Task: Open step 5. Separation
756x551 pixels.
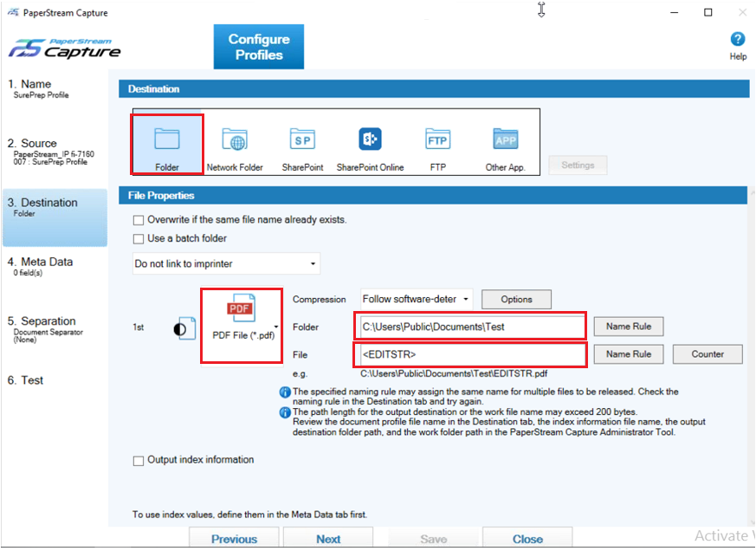Action: 54,329
